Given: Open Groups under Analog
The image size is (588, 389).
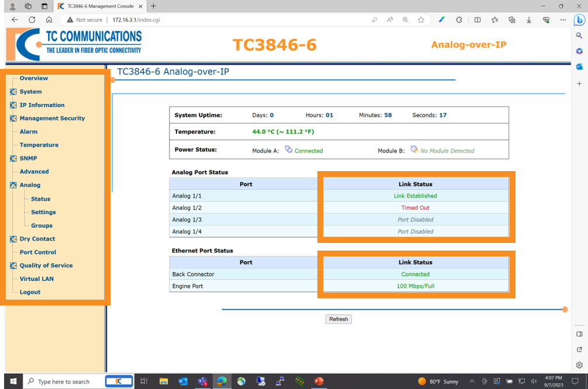Looking at the screenshot, I should point(41,225).
